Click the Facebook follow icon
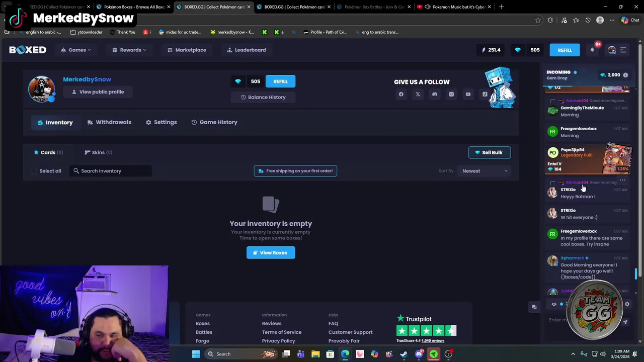Image resolution: width=644 pixels, height=362 pixels. click(x=401, y=94)
